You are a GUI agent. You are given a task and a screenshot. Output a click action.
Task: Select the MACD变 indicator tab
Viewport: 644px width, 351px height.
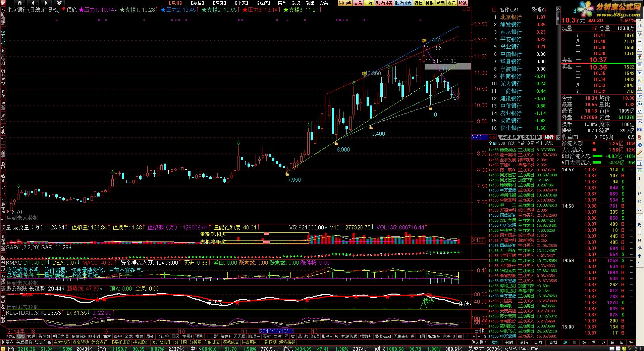(433, 337)
